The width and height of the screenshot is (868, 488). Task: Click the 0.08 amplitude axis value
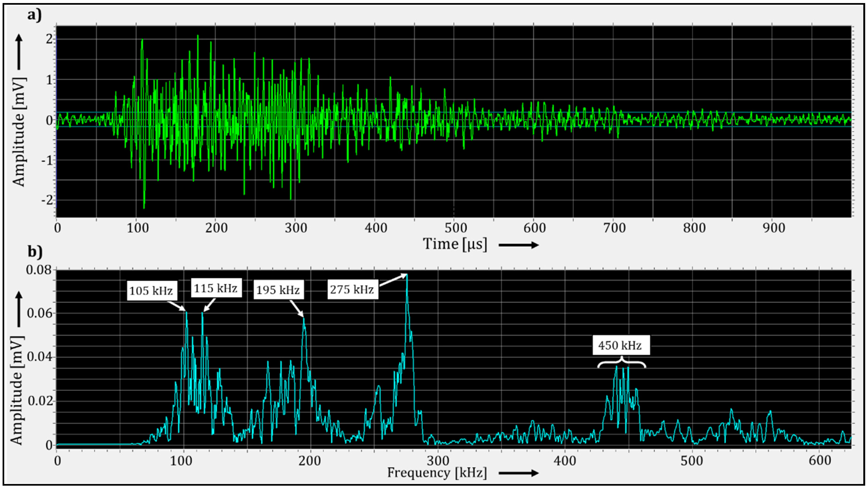39,269
